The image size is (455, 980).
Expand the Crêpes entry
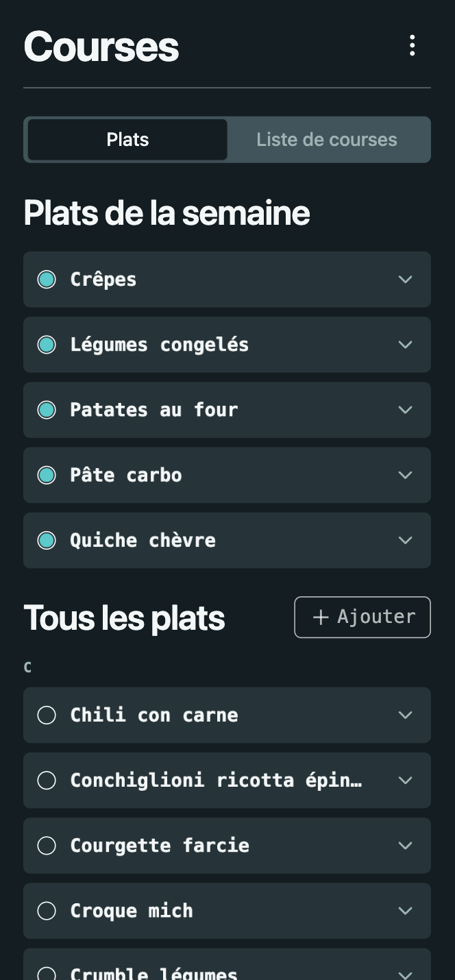(x=405, y=279)
